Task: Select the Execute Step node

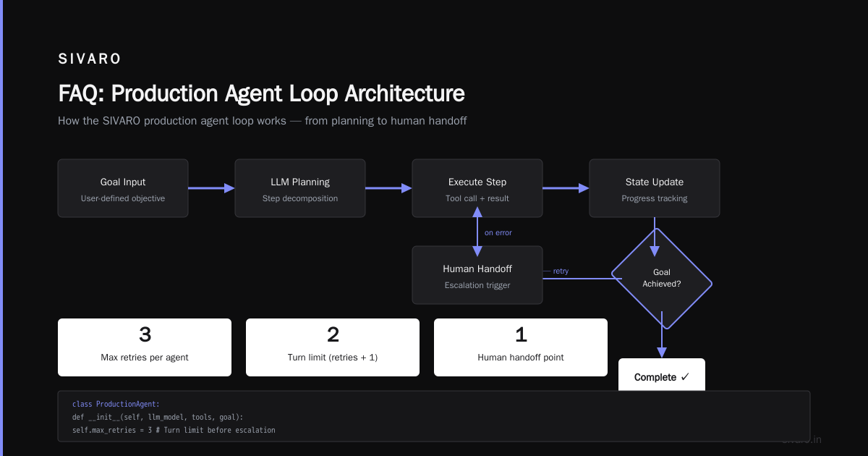Action: pos(477,188)
